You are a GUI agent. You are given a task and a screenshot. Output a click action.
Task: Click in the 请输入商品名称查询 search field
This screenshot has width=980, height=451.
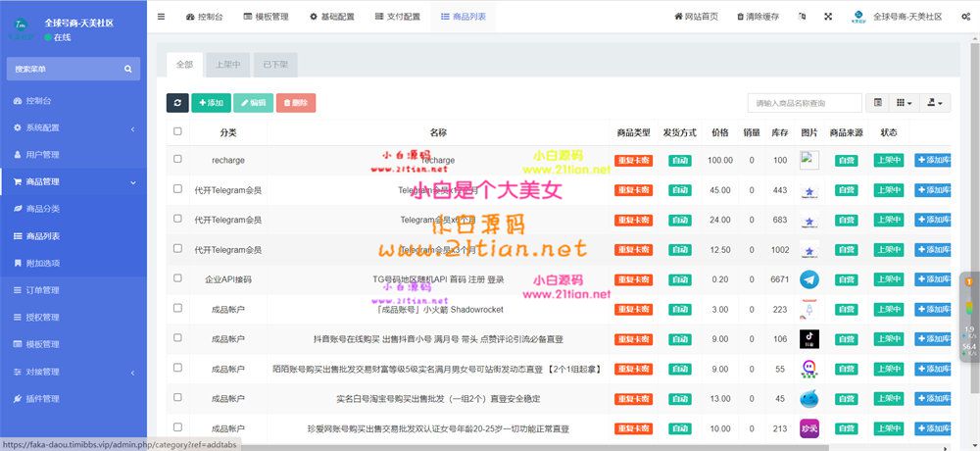pyautogui.click(x=805, y=103)
